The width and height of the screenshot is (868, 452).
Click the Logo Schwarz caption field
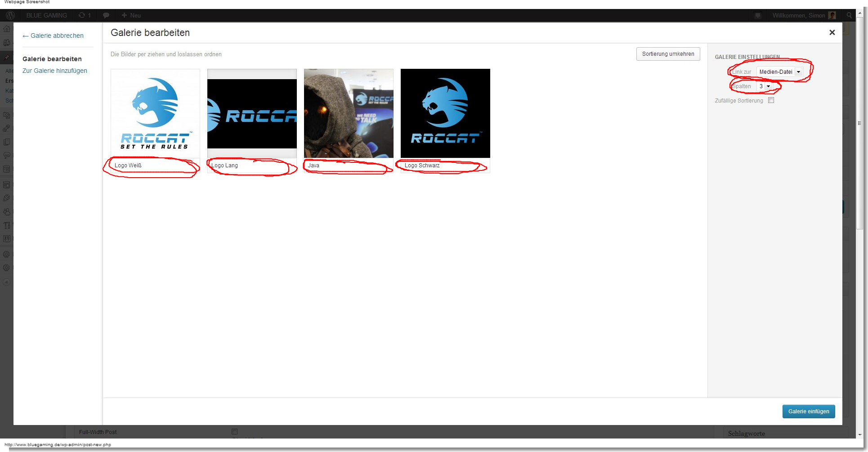[x=445, y=166]
